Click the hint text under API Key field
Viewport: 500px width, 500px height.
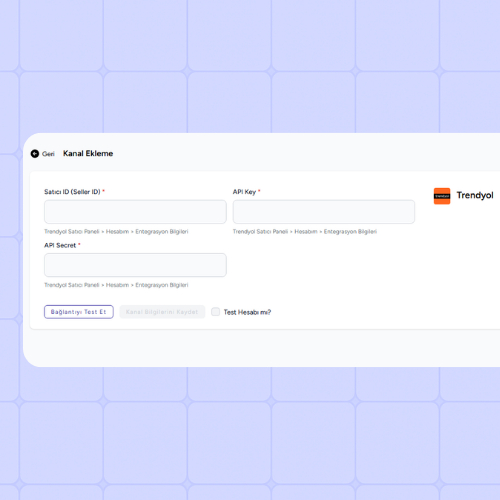[x=305, y=232]
